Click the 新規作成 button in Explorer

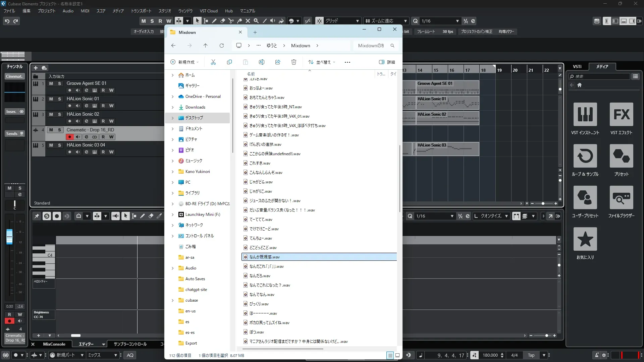pyautogui.click(x=184, y=62)
